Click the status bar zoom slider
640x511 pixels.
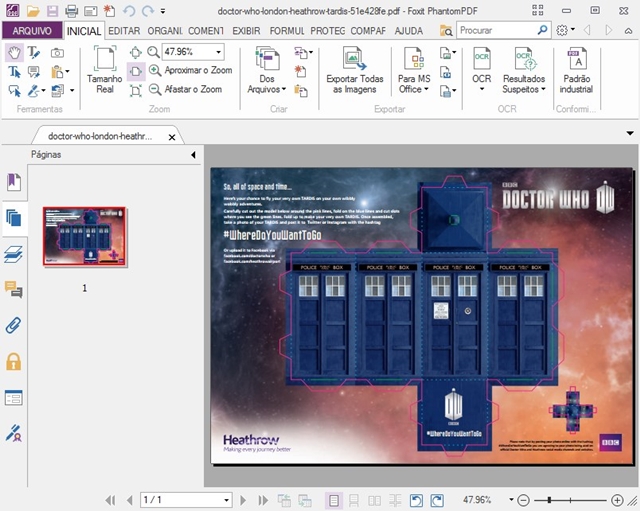(570, 500)
